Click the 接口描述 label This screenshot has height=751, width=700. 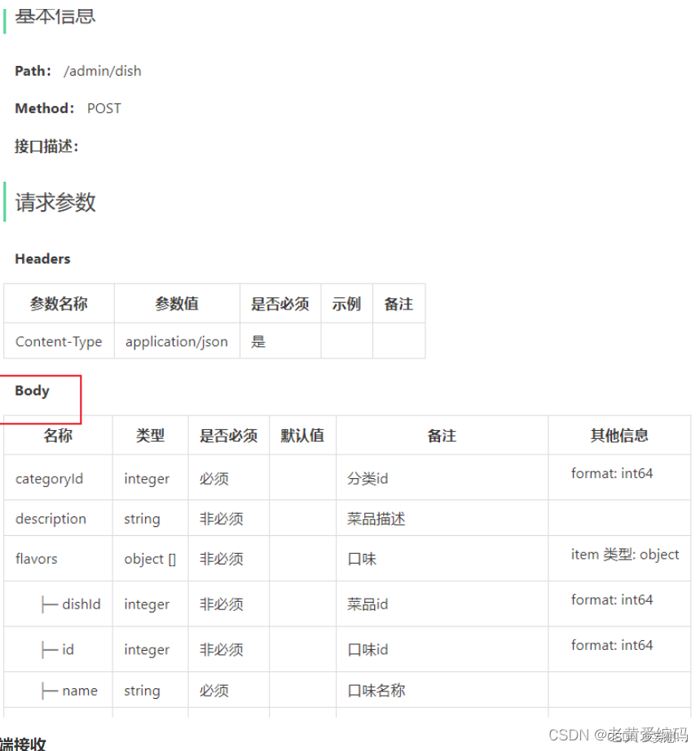(46, 146)
